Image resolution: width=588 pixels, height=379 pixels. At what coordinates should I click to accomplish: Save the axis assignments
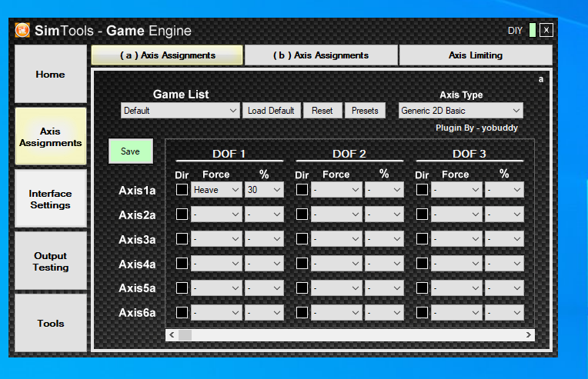point(131,151)
